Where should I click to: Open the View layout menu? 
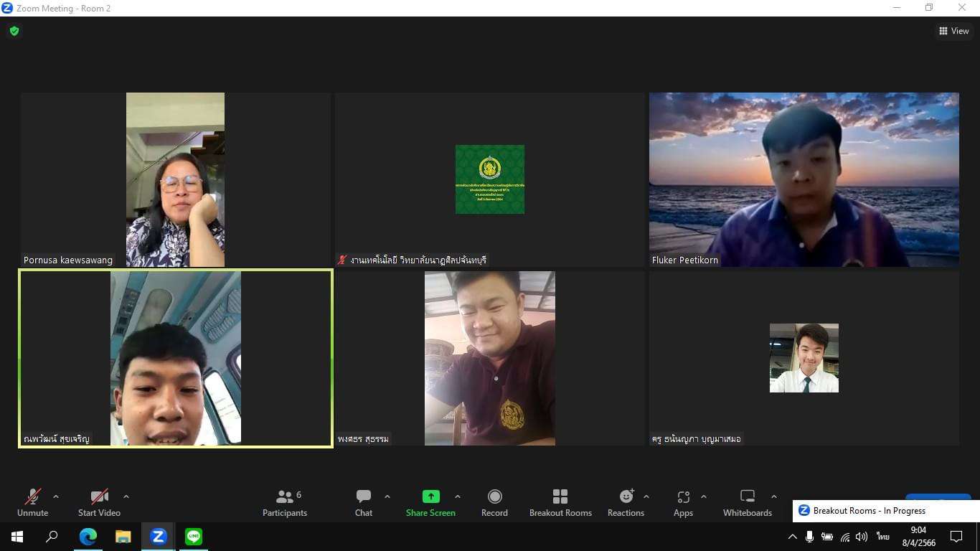[x=953, y=31]
